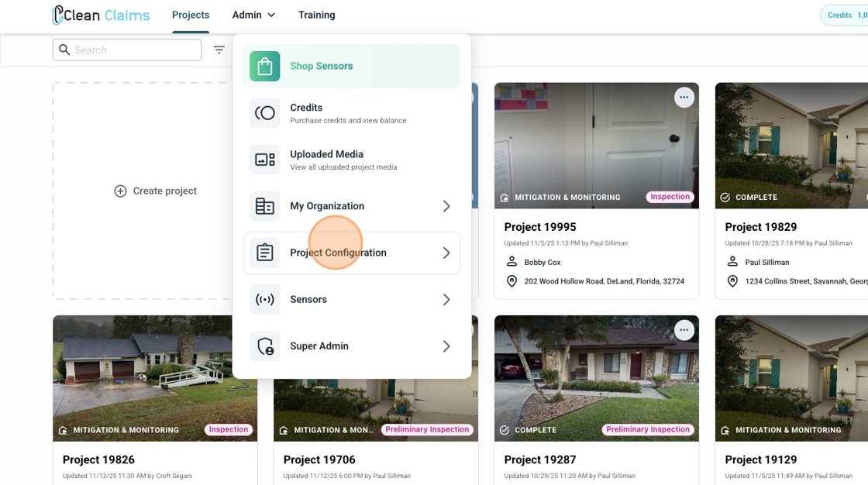Click Complete checkmark icon on Project 19287
Viewport: 868px width, 485px height.
pos(505,430)
